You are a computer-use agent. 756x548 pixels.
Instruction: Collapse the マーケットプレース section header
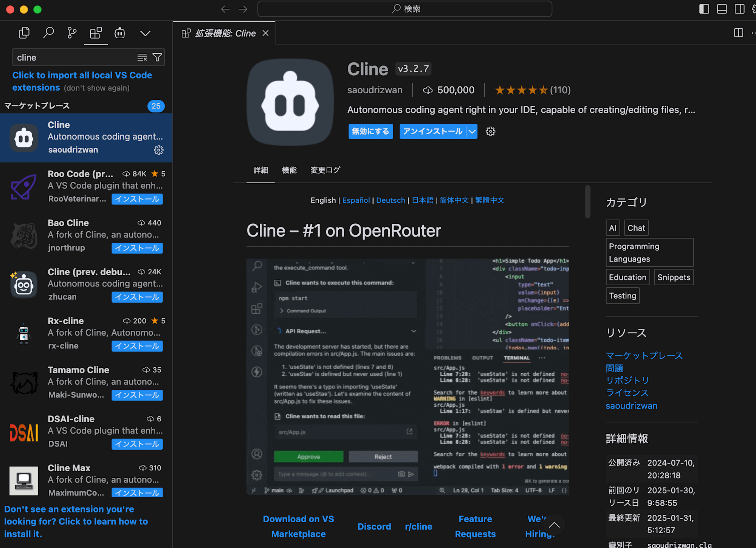click(86, 106)
